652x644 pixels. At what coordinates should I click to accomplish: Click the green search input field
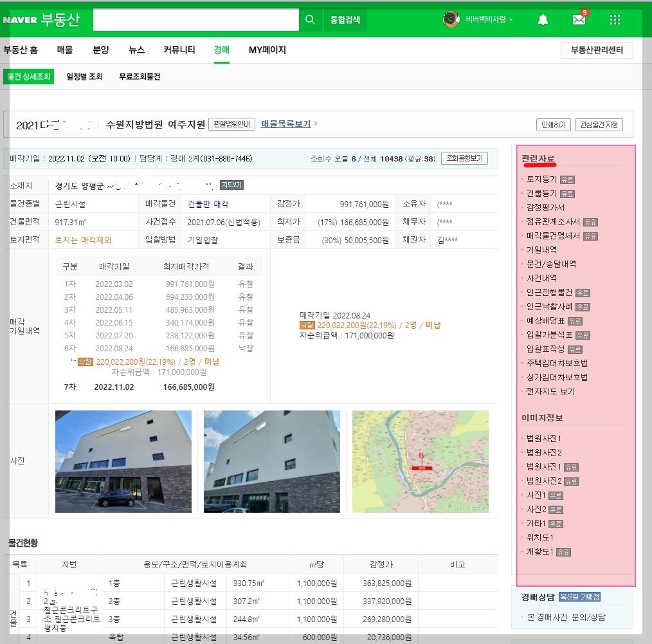196,19
